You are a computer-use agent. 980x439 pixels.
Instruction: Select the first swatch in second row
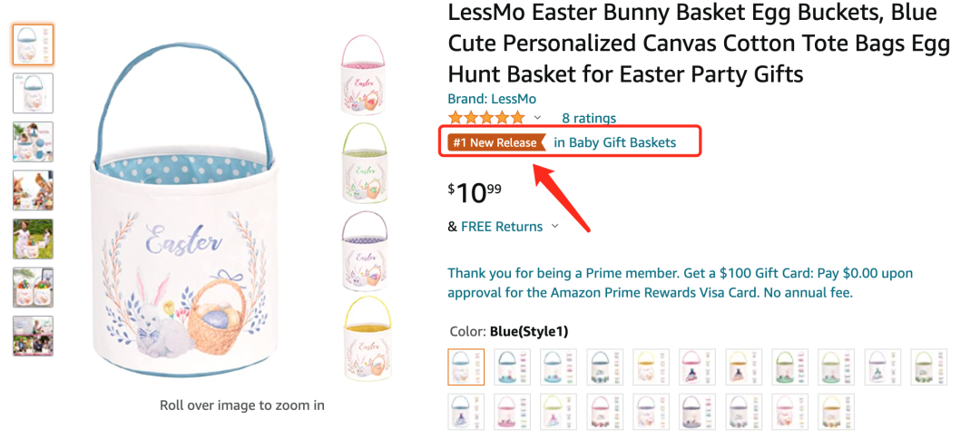(x=466, y=412)
